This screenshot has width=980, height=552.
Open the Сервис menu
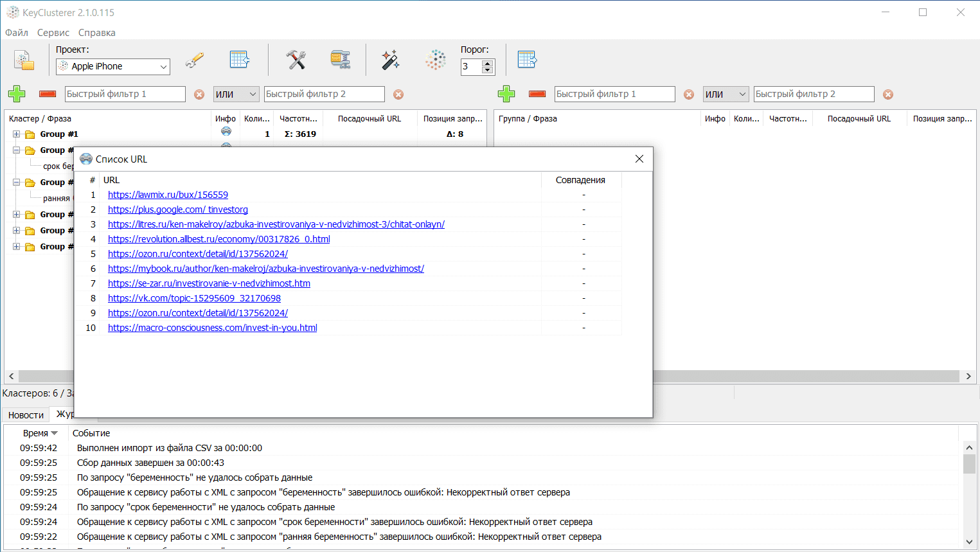pyautogui.click(x=53, y=33)
